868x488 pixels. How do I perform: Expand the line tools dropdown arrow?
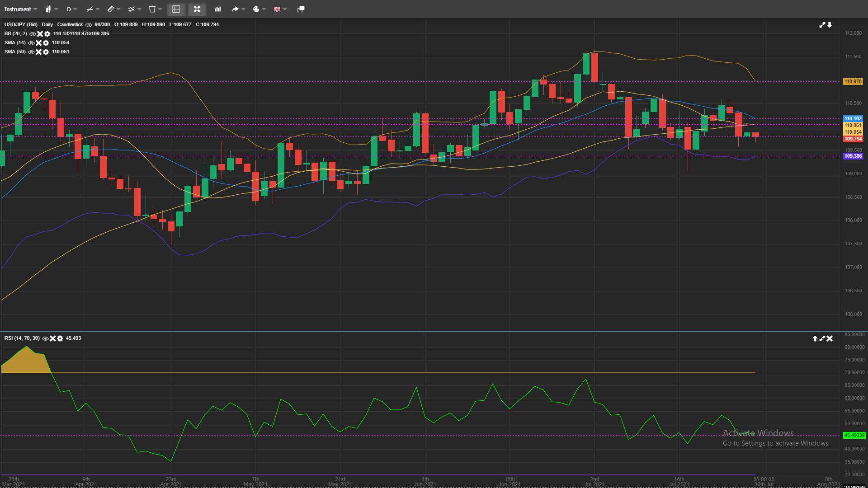pyautogui.click(x=98, y=9)
